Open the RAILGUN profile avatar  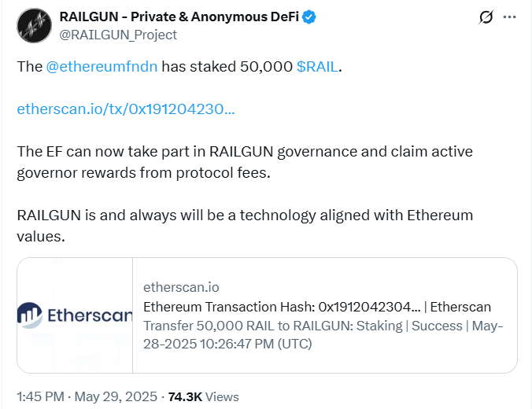[35, 25]
